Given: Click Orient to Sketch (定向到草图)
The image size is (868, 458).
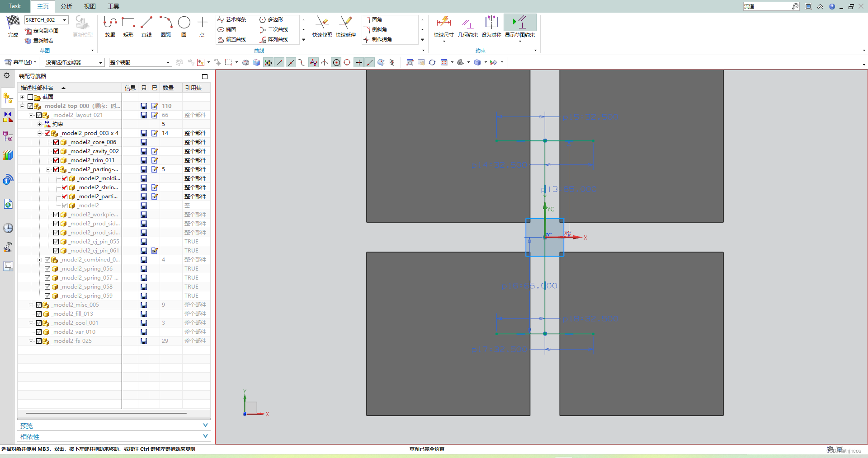Looking at the screenshot, I should click(x=42, y=31).
